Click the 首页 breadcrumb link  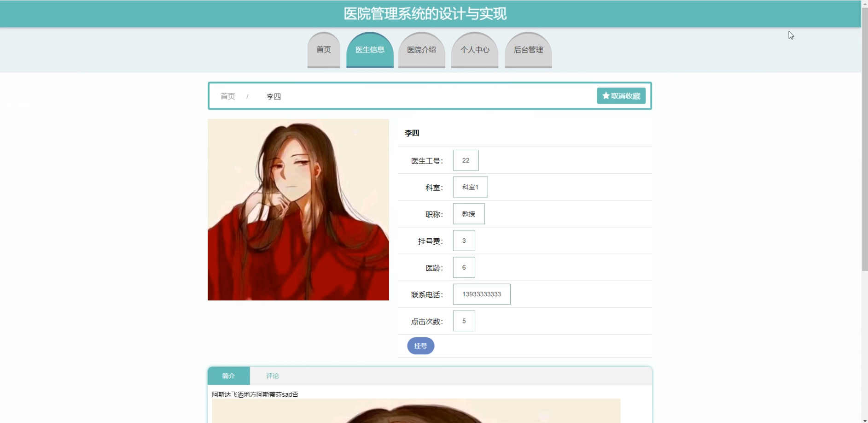pos(227,96)
